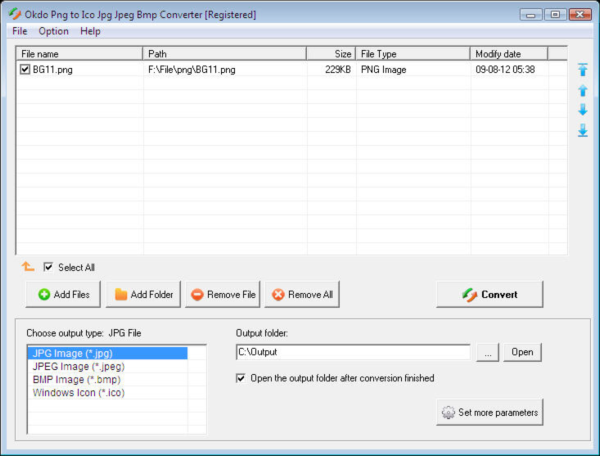Move selected file down one position

coord(582,110)
